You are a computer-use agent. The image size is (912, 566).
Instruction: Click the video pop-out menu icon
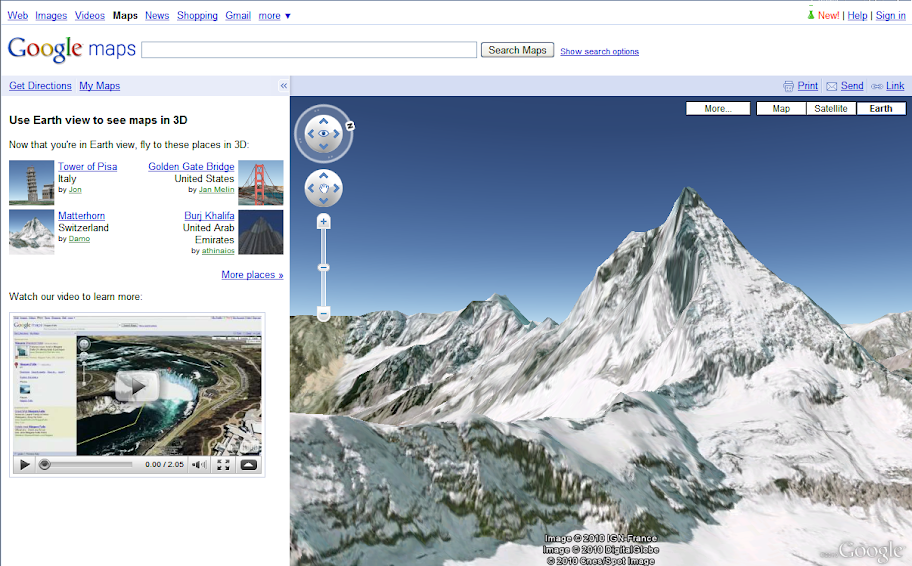(248, 464)
